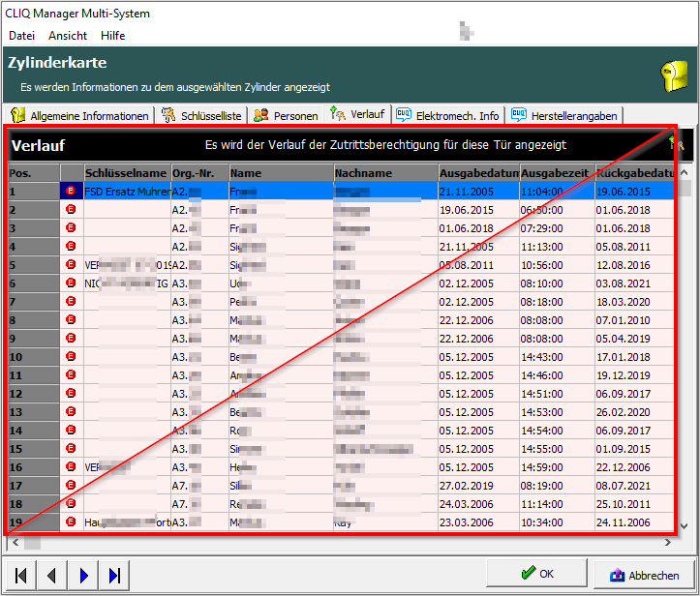
Task: Sort by Schlüsselname column header
Action: point(127,173)
